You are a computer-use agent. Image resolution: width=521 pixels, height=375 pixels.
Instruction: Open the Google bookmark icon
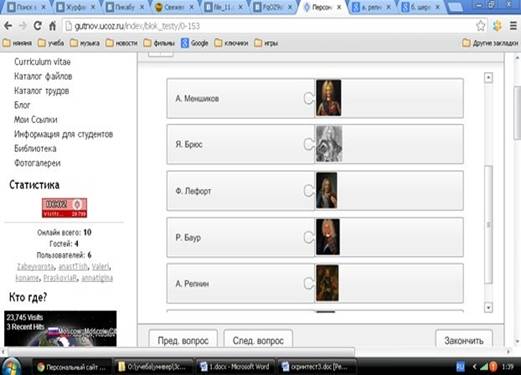(185, 43)
